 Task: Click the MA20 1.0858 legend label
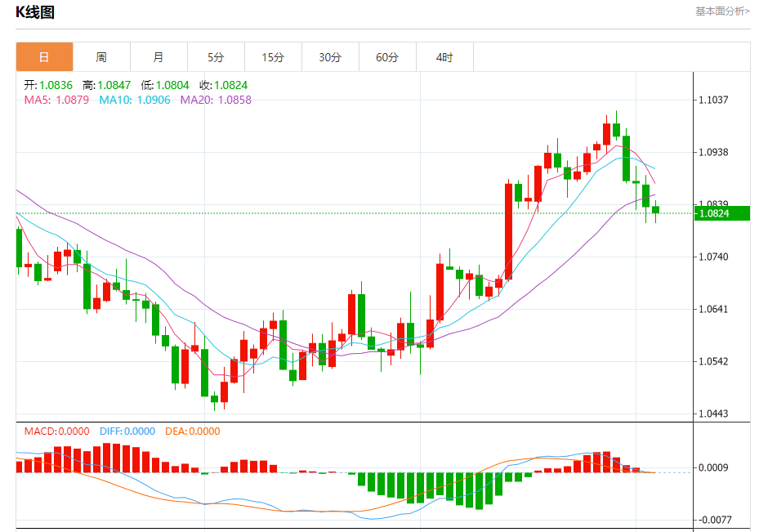coord(216,101)
